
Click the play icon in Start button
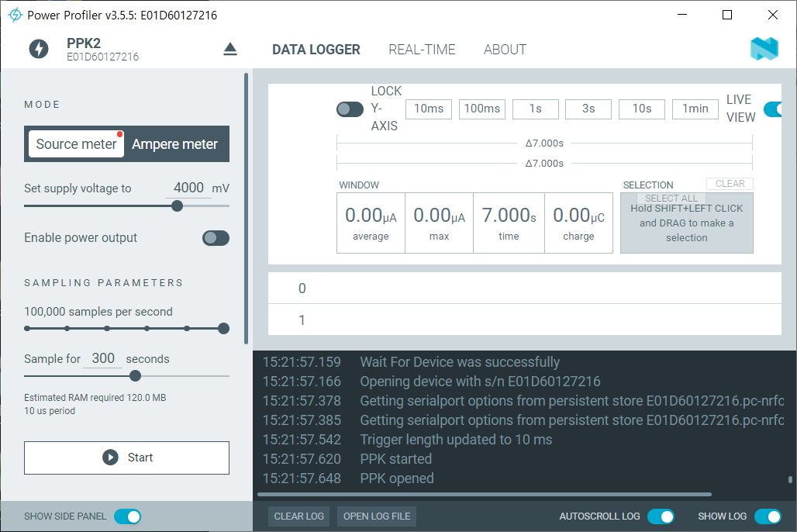pos(110,458)
